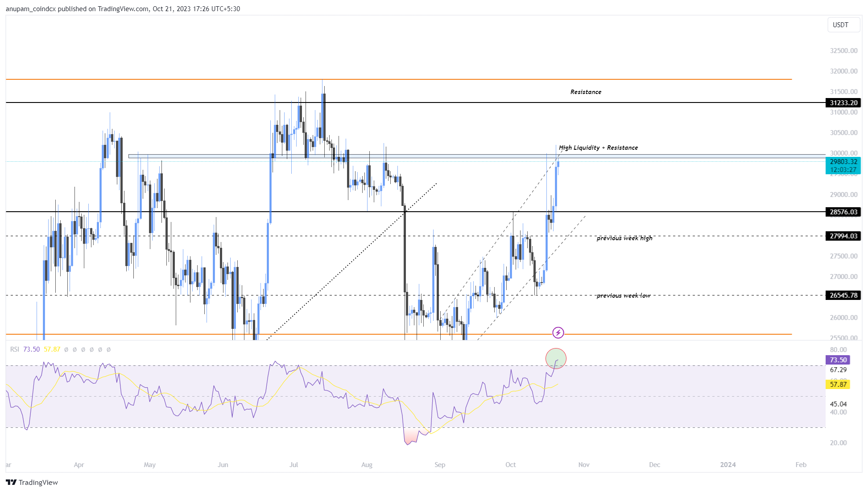Click the May label on time axis
Image resolution: width=868 pixels, height=492 pixels.
tap(150, 465)
